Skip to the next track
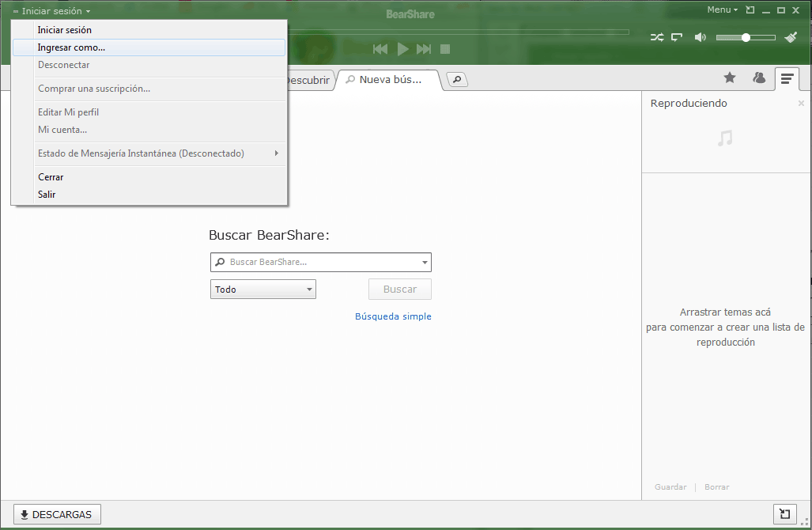The height and width of the screenshot is (530, 812). tap(424, 49)
